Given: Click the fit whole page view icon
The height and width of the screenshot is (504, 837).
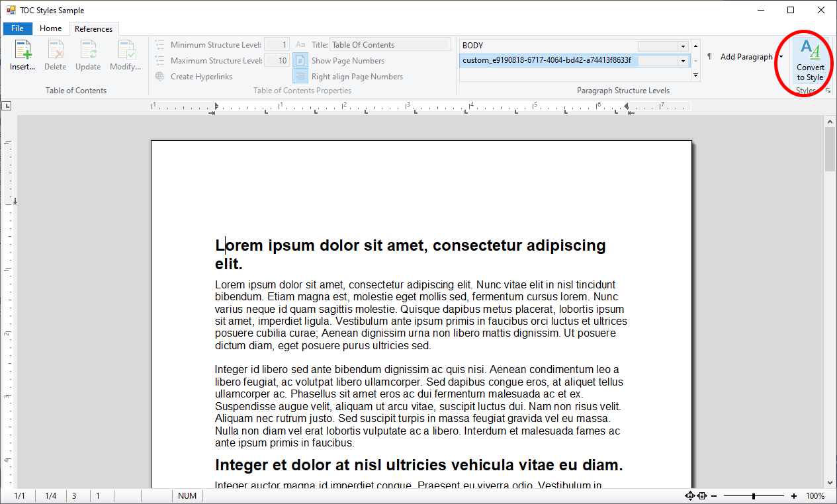Looking at the screenshot, I should [690, 496].
